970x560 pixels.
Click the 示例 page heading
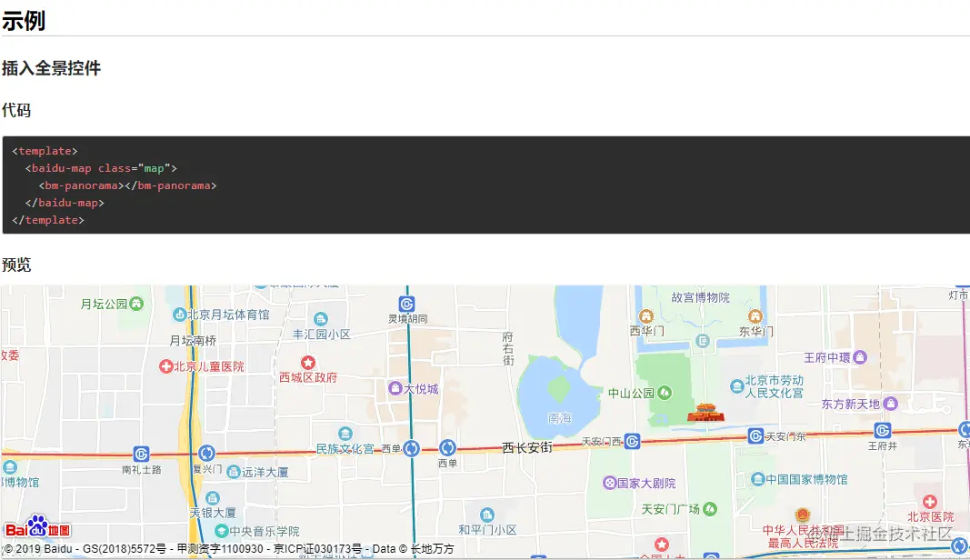[x=24, y=20]
